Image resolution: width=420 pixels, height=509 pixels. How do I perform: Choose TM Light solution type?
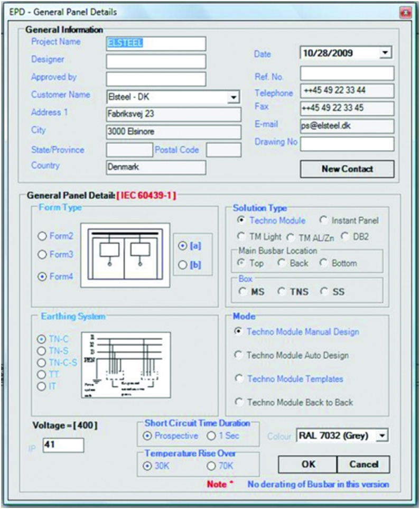(x=241, y=237)
